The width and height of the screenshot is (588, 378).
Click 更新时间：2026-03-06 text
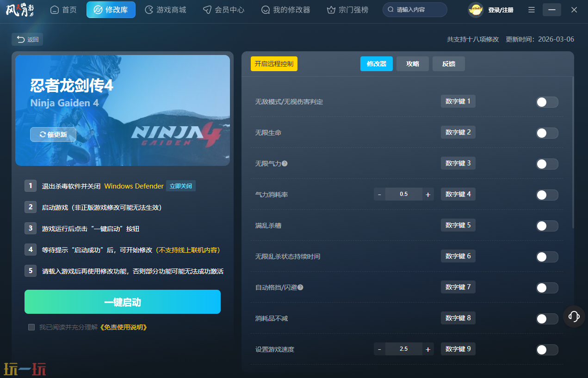click(540, 39)
